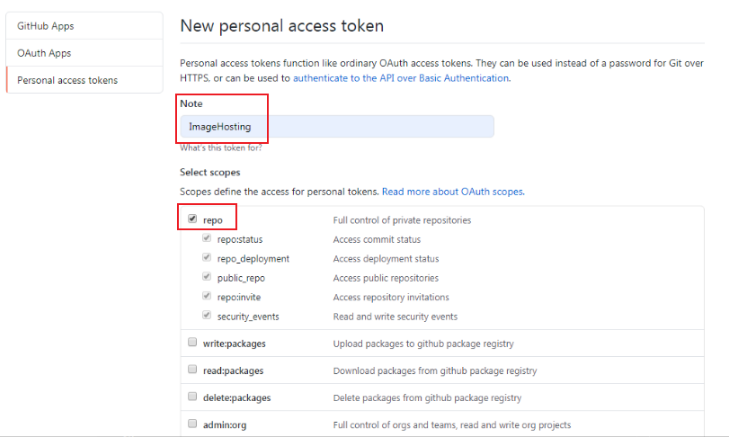Viewport: 729px width, 437px height.
Task: Check the repo scope checkbox
Action: pyautogui.click(x=192, y=219)
